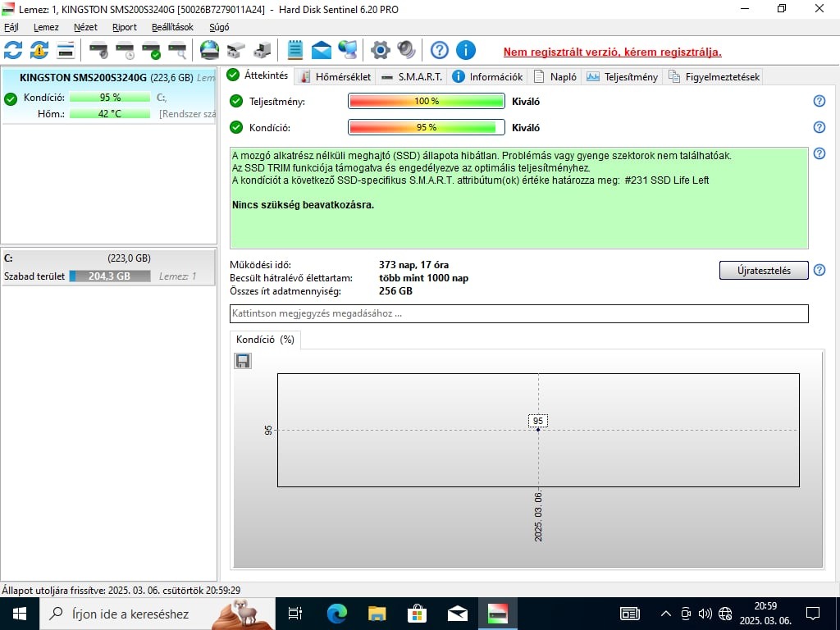Click the 'Nincs szükség beavatkozásra.' text
This screenshot has height=630, width=840.
304,204
